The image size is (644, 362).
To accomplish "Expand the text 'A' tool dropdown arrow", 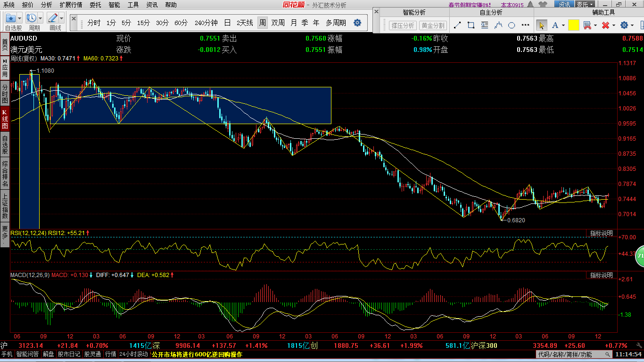I will (x=563, y=25).
